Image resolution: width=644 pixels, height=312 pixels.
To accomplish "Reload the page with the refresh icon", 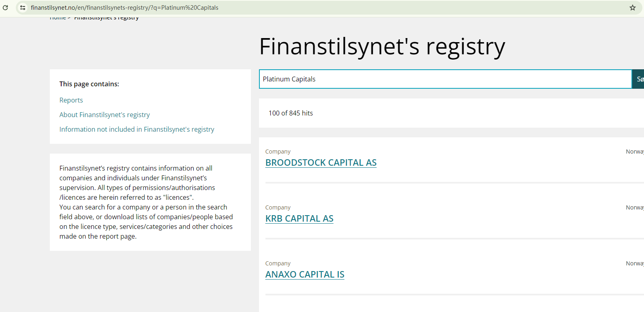I will point(5,8).
